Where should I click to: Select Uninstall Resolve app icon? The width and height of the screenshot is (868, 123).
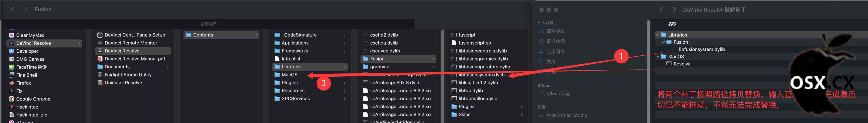(100, 82)
